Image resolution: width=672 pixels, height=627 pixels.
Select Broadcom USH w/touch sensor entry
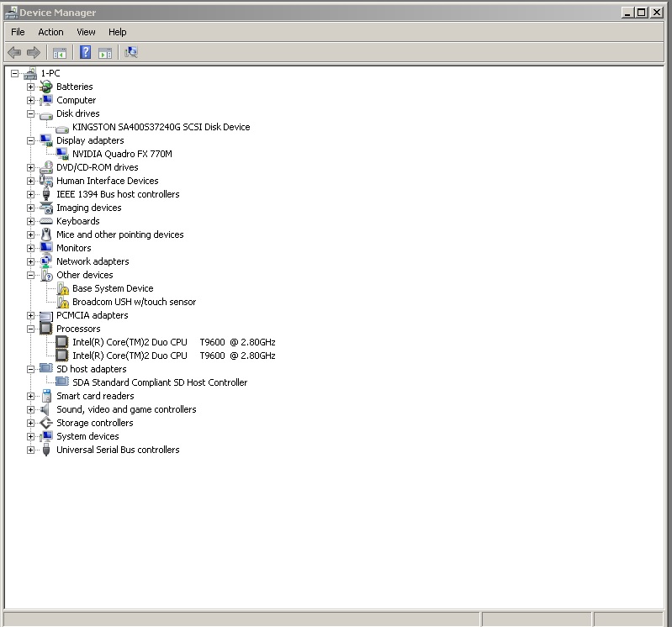click(134, 302)
